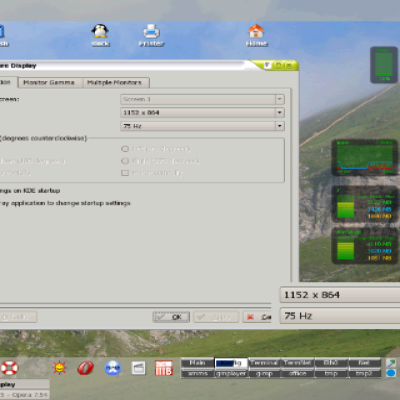Screen dimensions: 400x400
Task: Switch to the gmplayer desktop in pager
Action: (231, 373)
